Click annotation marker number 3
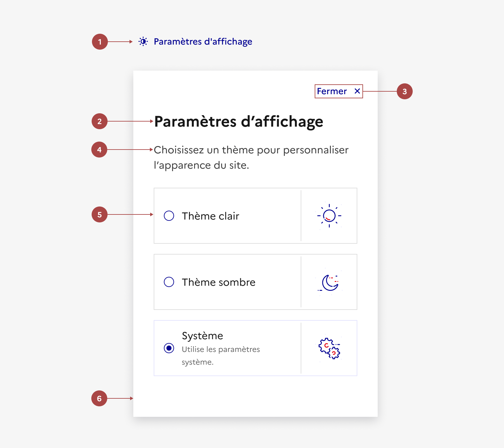 (404, 91)
